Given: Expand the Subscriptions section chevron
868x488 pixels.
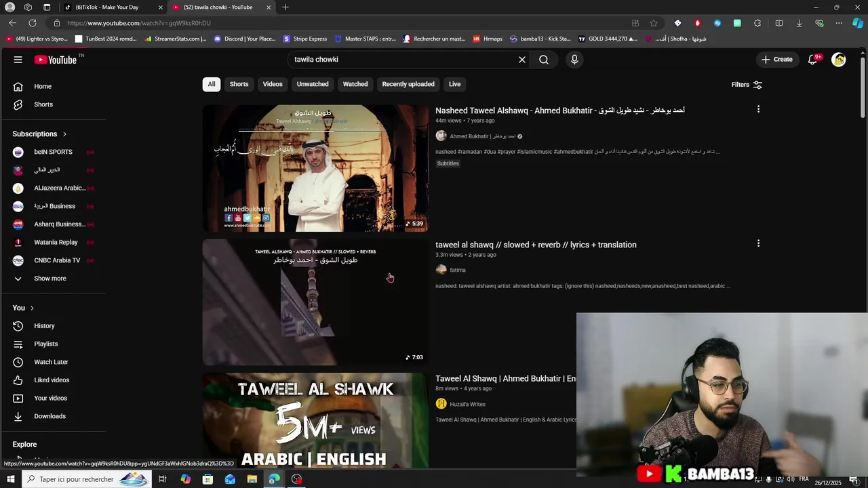Looking at the screenshot, I should tap(64, 134).
